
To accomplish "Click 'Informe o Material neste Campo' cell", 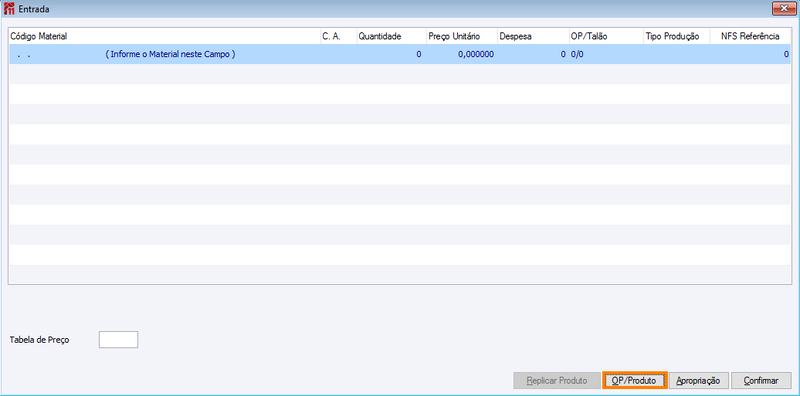I will coord(170,54).
